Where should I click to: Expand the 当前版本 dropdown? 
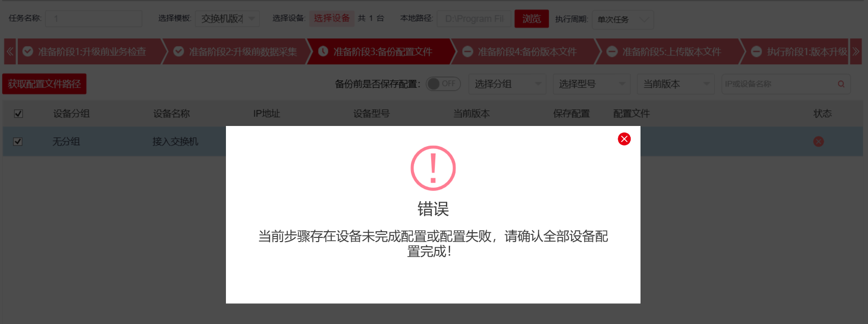tap(676, 84)
